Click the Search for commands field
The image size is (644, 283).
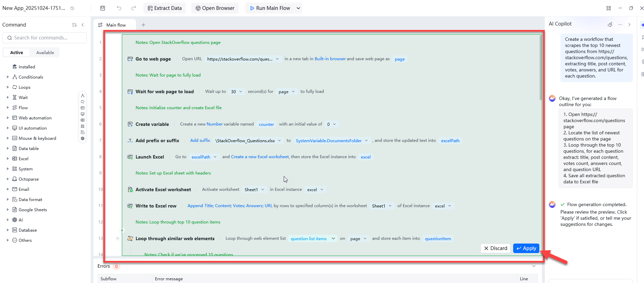click(x=45, y=38)
